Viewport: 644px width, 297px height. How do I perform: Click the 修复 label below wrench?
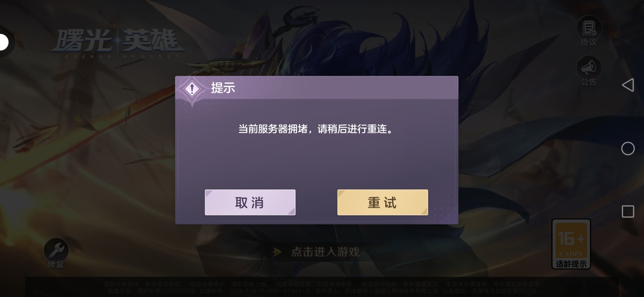pos(56,264)
